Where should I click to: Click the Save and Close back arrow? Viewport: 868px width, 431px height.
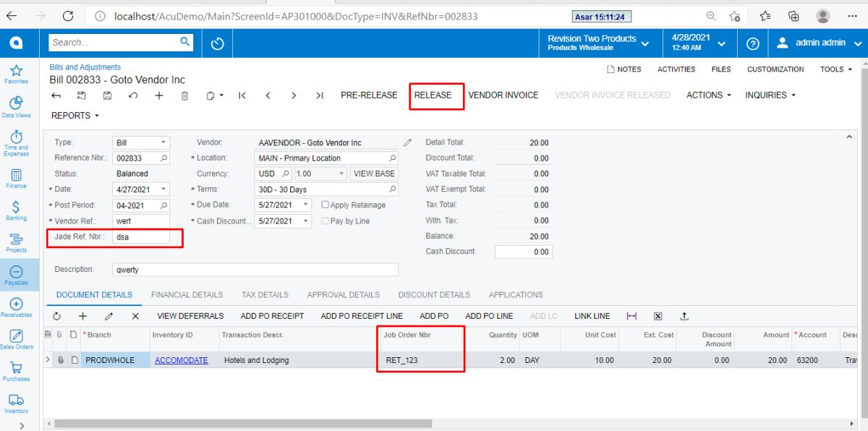click(56, 95)
